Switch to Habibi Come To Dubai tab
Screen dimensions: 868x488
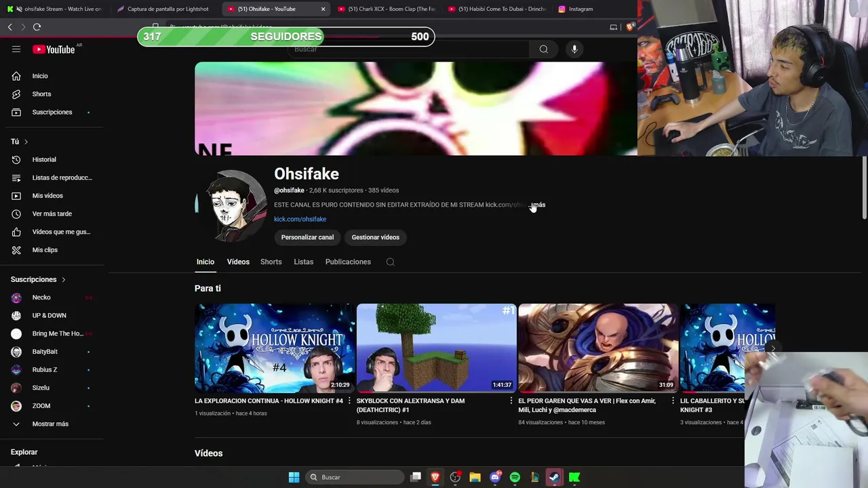tap(498, 9)
